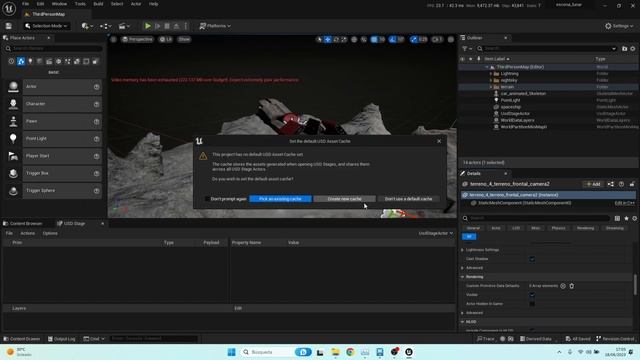Select the viewport rotate gizmo tool
The height and width of the screenshot is (360, 640).
click(336, 39)
